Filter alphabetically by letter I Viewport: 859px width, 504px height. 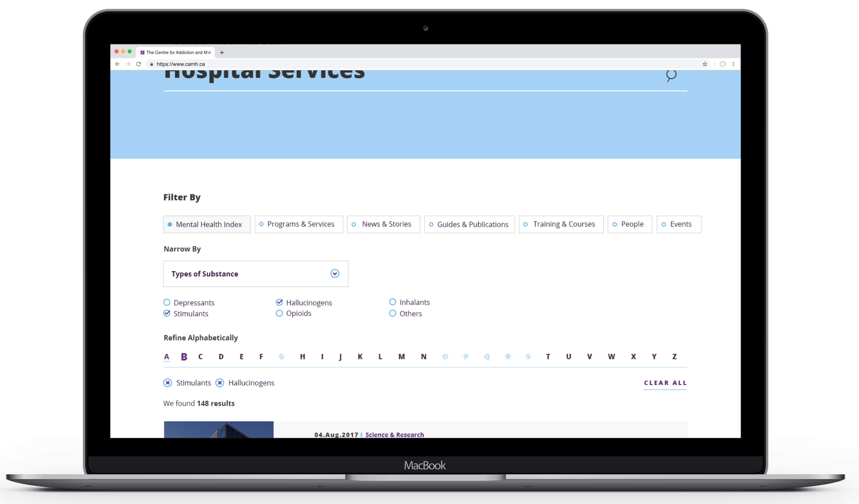coord(322,357)
